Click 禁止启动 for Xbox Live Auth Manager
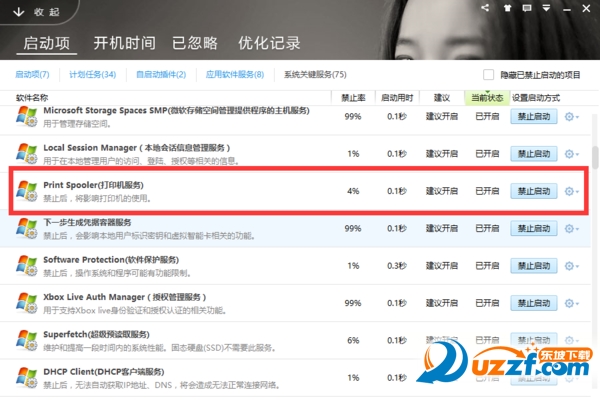 tap(534, 303)
